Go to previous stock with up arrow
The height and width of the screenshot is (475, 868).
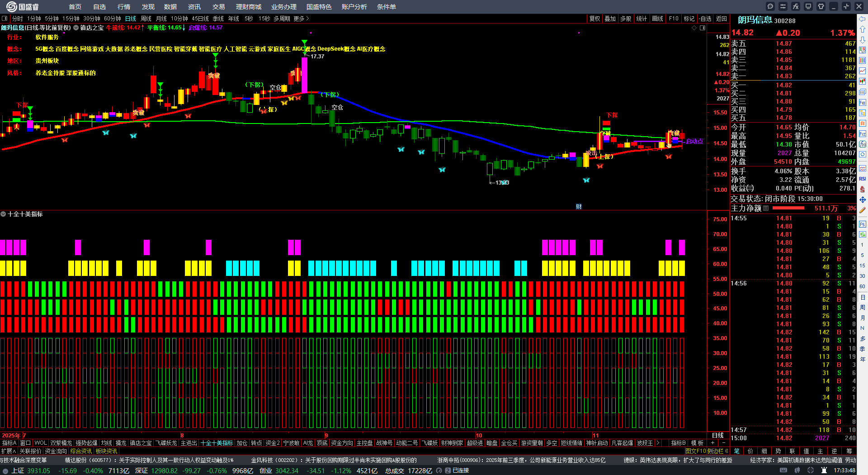click(863, 29)
